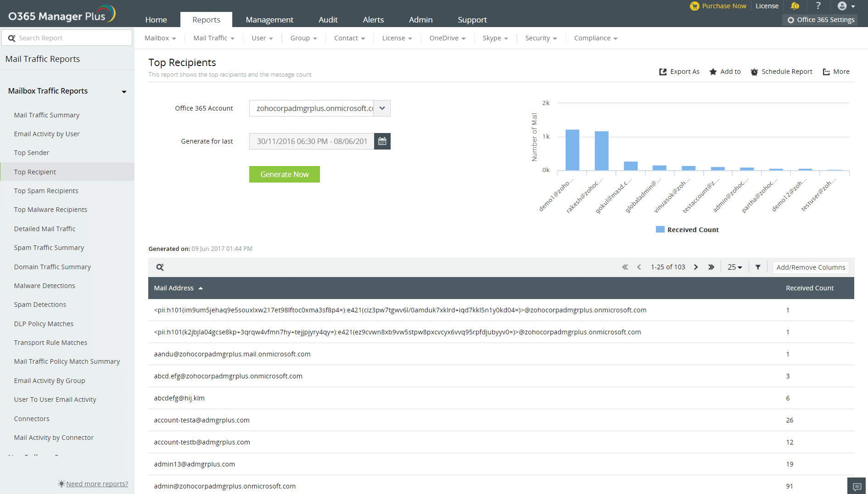Screen dimensions: 868x494
Task: Go to next page of results
Action: coord(696,267)
